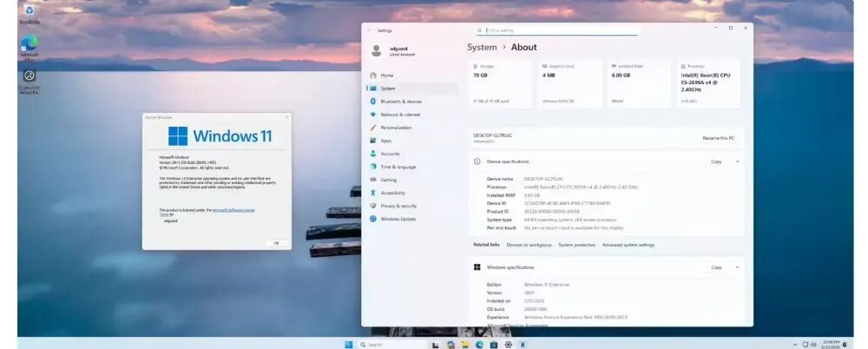The image size is (868, 349).
Task: Focus the Find a setting search box
Action: point(557,30)
